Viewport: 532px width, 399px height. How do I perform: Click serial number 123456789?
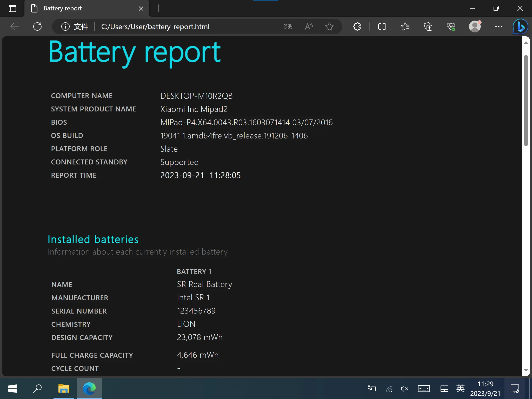196,311
